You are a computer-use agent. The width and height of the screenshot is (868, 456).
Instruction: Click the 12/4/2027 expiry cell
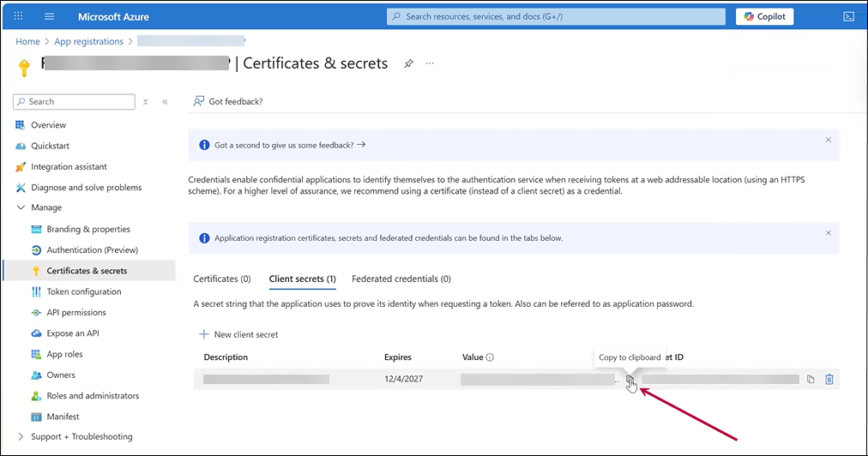tap(404, 379)
